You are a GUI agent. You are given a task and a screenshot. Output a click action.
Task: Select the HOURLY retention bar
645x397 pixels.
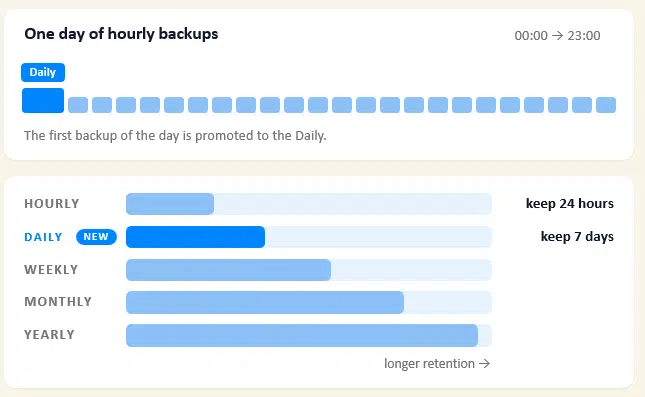[x=309, y=204]
